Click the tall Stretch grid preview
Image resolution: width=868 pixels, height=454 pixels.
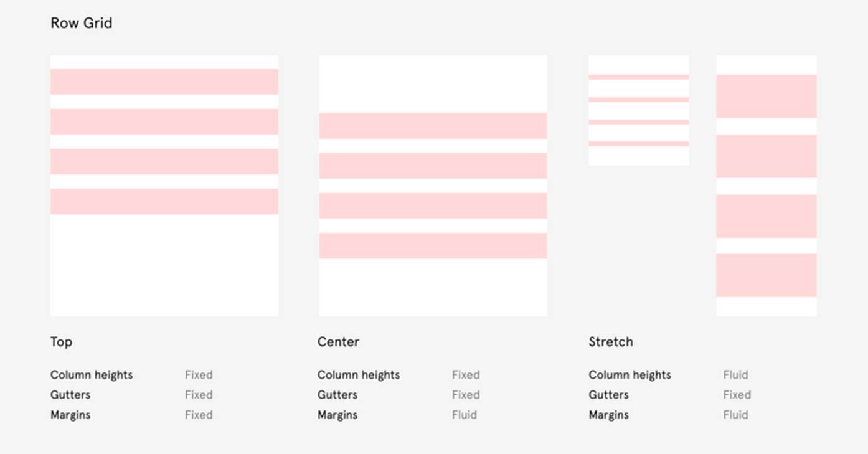coord(766,186)
